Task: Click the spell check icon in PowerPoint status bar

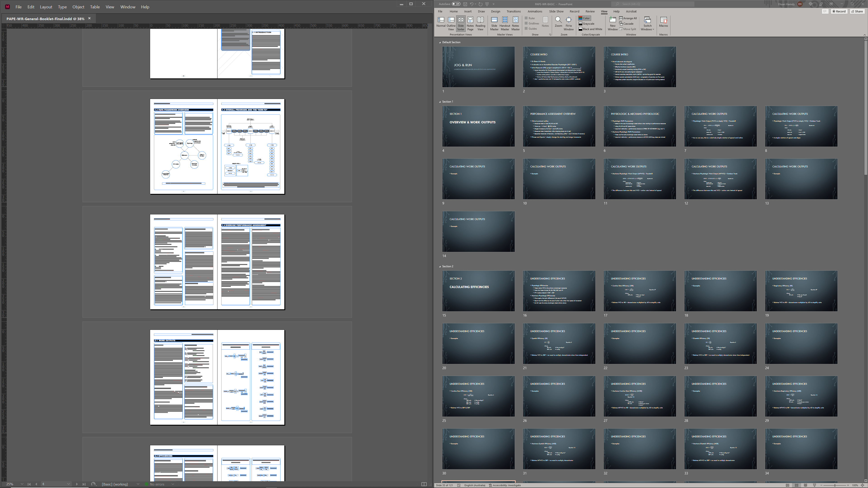Action: coord(459,485)
